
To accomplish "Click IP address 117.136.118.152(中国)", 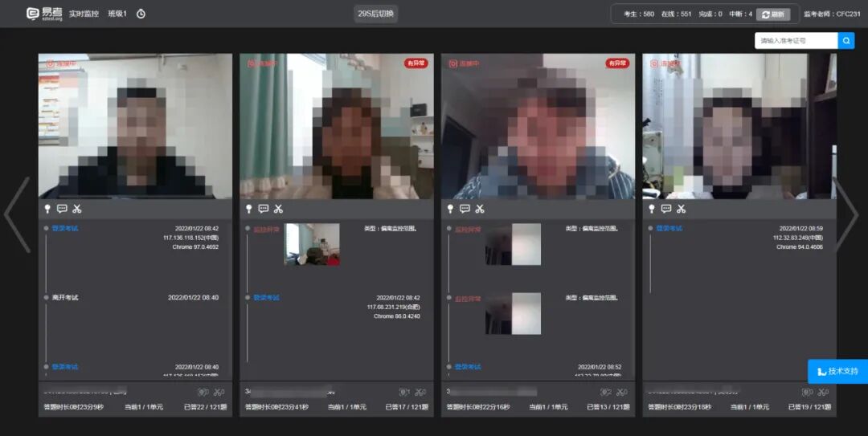I will tap(191, 238).
